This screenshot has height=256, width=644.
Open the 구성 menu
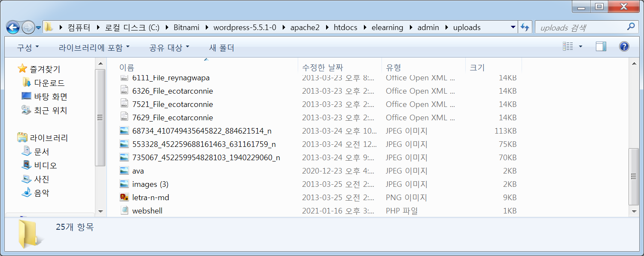point(28,47)
